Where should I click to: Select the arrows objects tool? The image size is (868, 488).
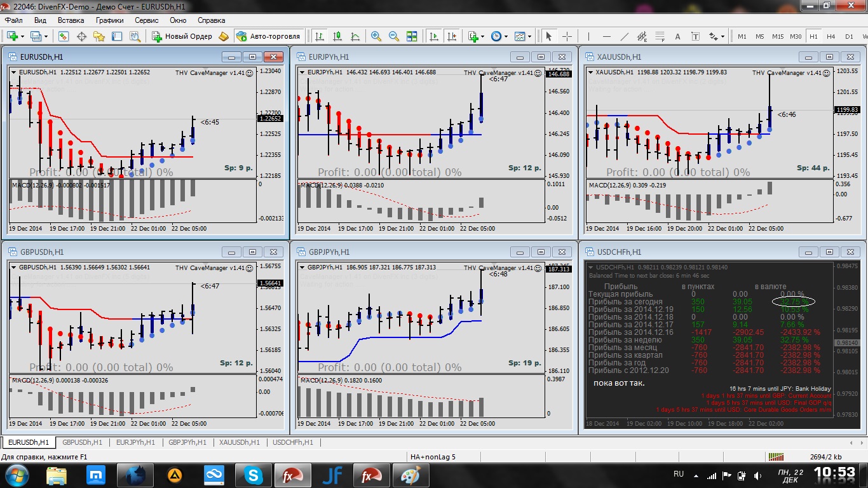(x=713, y=36)
